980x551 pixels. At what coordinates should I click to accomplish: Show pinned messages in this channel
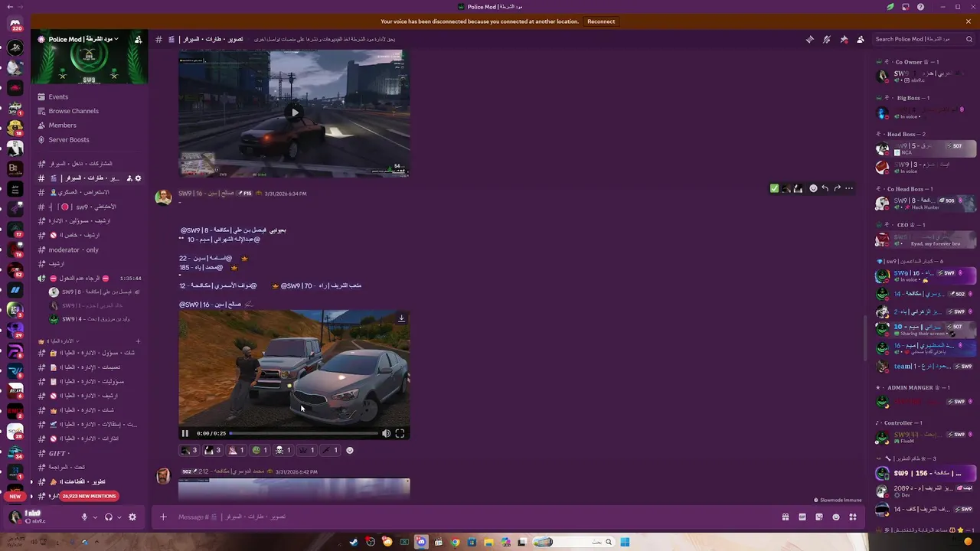844,39
